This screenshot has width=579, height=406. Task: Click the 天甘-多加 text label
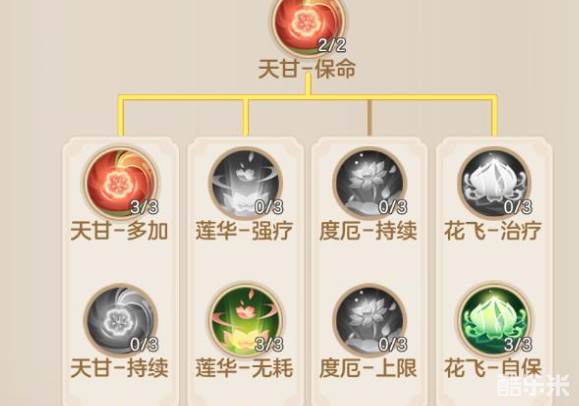tap(119, 231)
